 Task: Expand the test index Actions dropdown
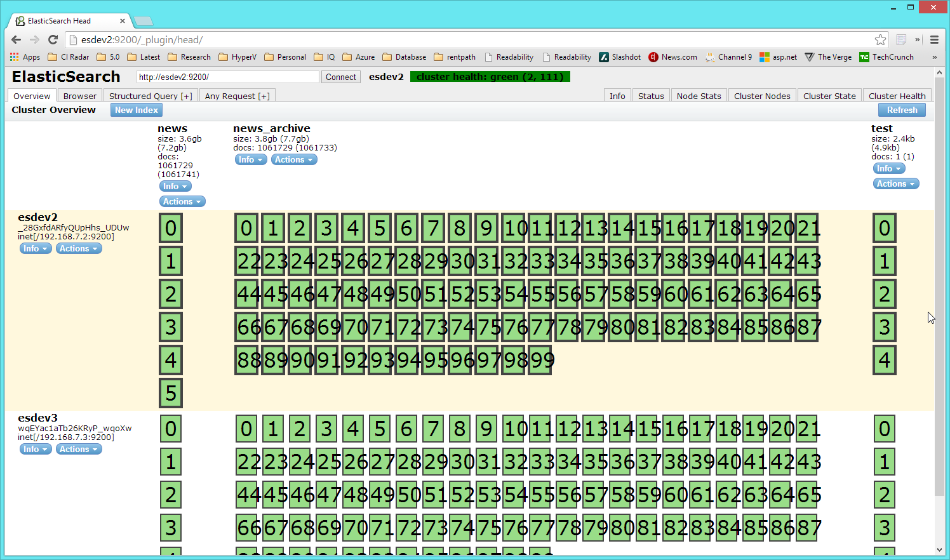896,183
